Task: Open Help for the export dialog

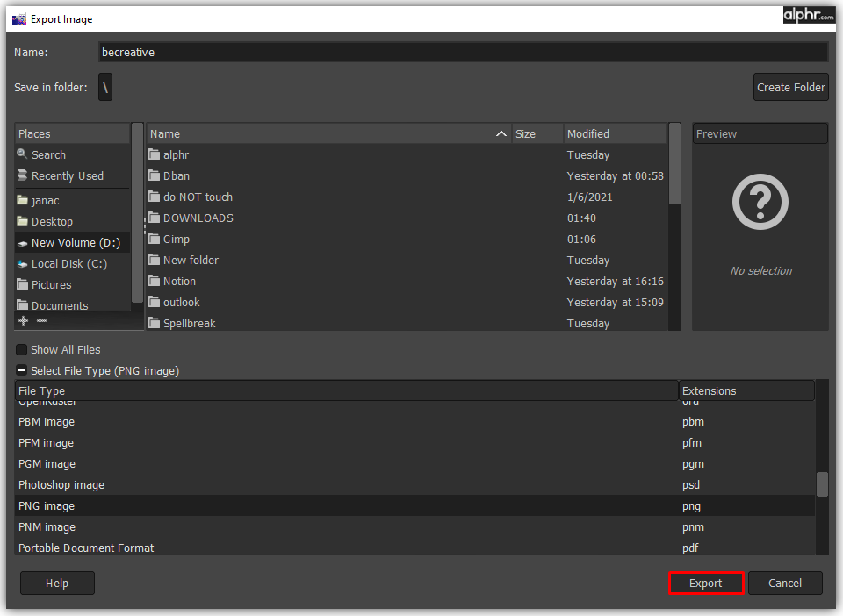Action: tap(57, 584)
